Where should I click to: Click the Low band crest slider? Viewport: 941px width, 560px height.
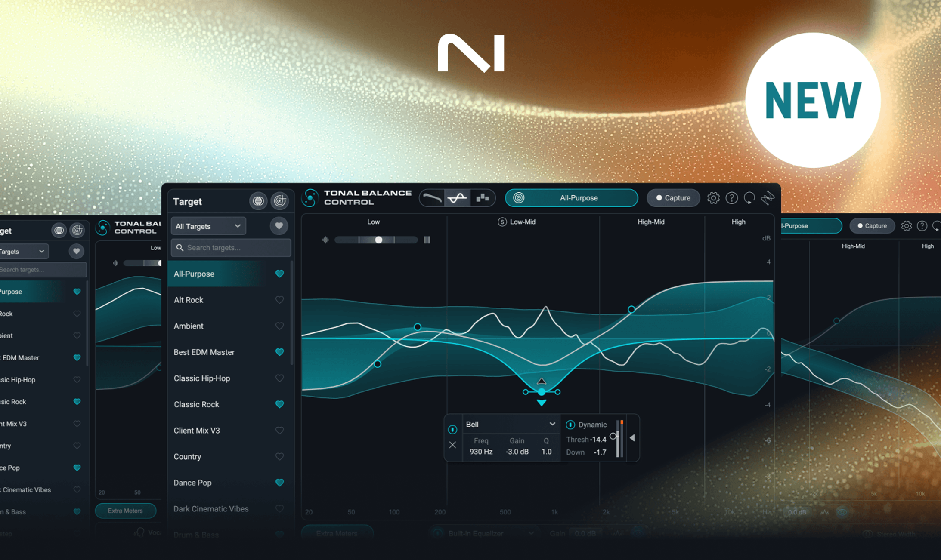pos(378,240)
